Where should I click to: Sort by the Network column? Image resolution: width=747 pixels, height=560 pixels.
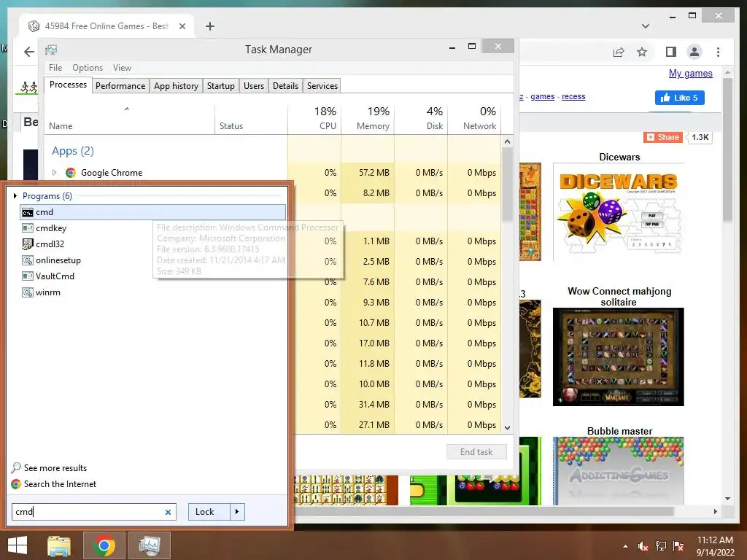pyautogui.click(x=474, y=119)
